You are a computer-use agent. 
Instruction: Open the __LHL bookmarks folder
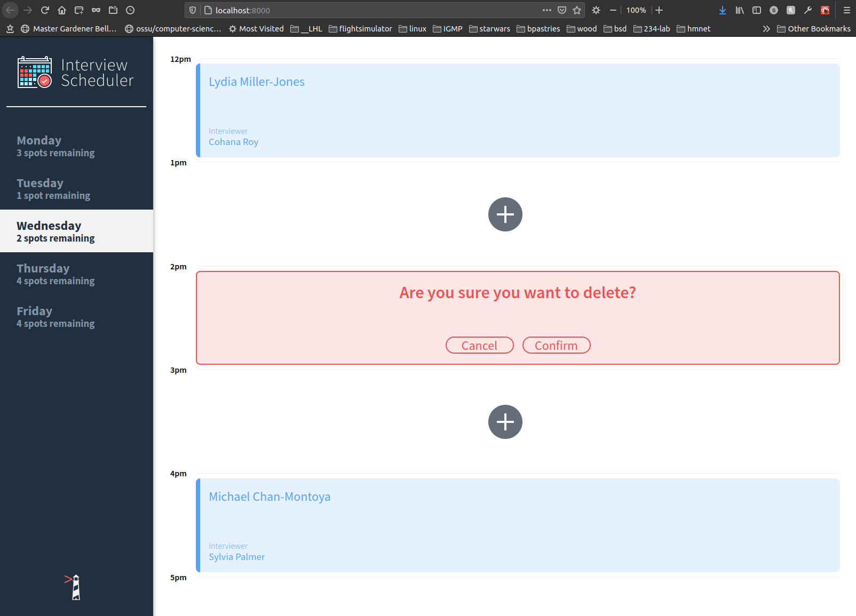(306, 29)
